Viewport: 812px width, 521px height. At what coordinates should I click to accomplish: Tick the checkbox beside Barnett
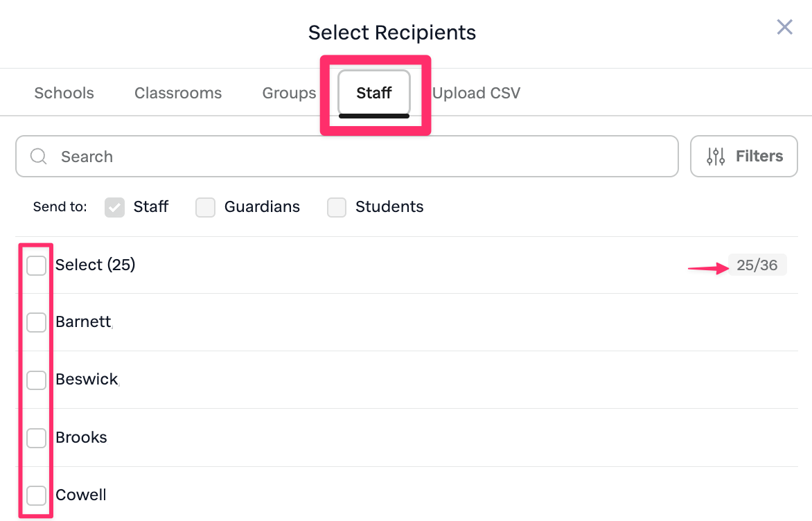click(x=37, y=322)
